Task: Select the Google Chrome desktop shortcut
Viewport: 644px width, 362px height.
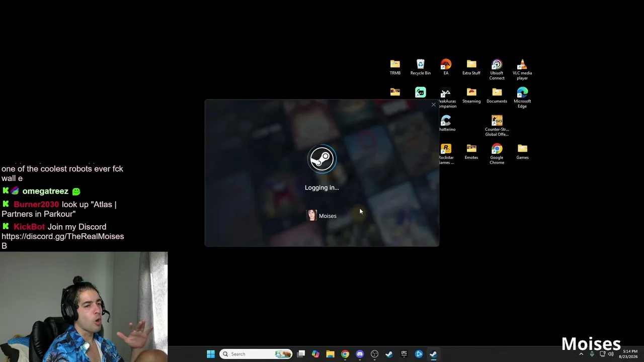Action: click(x=497, y=154)
